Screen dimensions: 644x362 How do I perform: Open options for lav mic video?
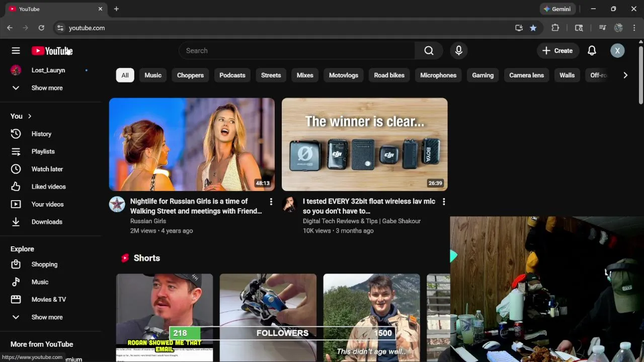443,202
